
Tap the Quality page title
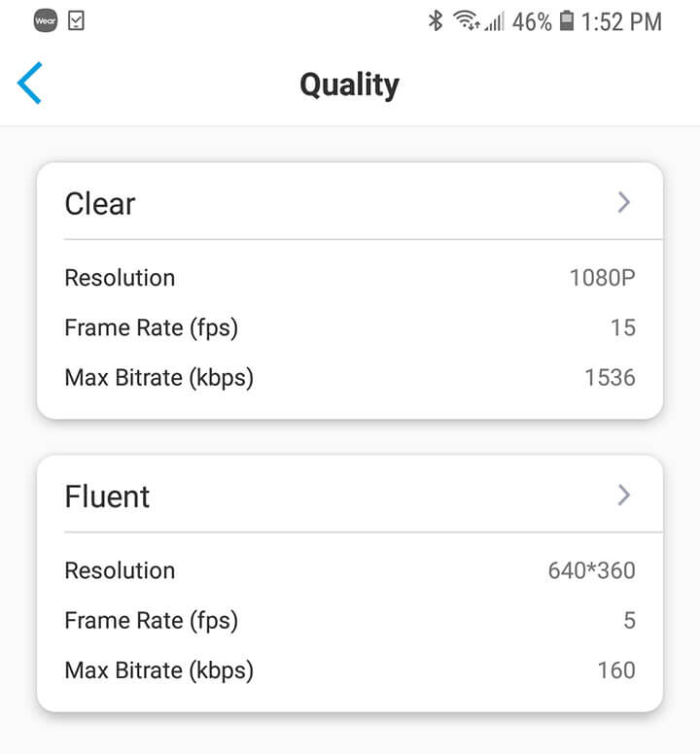click(349, 85)
